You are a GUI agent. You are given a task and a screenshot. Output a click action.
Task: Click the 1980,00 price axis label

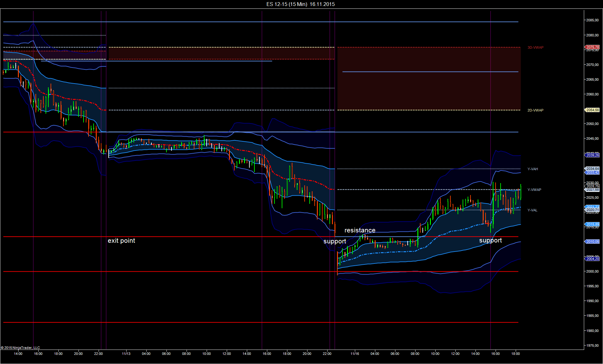592,331
